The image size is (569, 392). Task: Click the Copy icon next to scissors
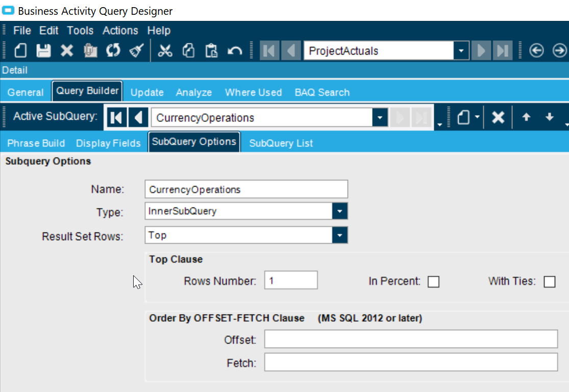pyautogui.click(x=188, y=50)
